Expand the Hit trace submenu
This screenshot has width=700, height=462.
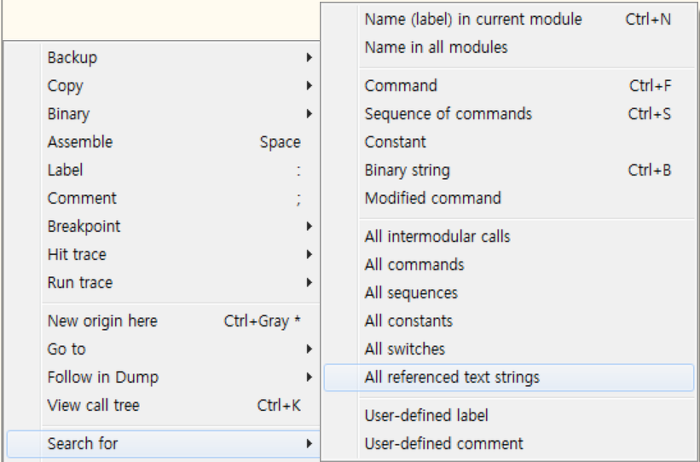[x=163, y=254]
